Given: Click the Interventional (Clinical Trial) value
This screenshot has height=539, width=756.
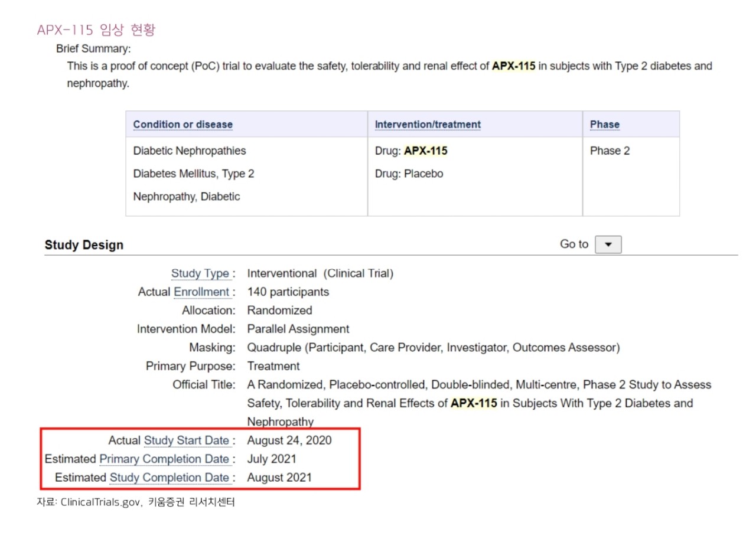Looking at the screenshot, I should [x=320, y=273].
